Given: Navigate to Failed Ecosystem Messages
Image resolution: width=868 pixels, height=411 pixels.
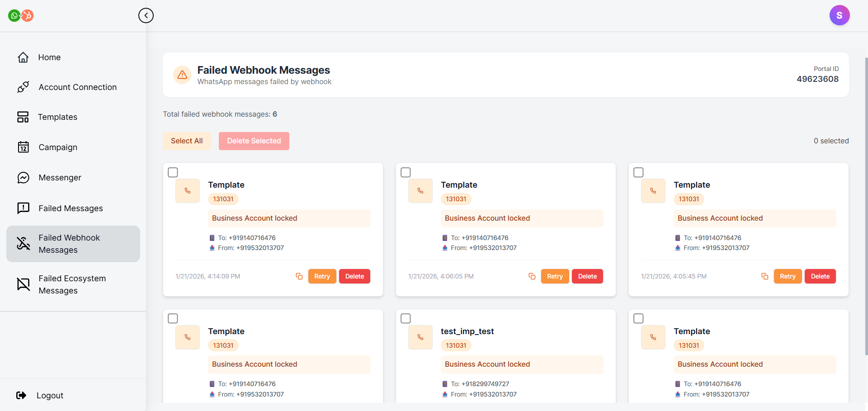Looking at the screenshot, I should point(72,284).
